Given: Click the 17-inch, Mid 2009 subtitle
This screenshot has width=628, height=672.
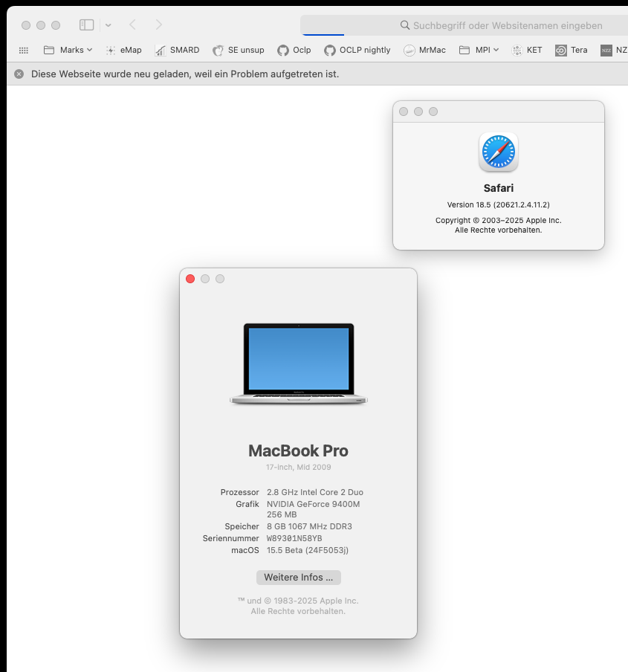Looking at the screenshot, I should (x=299, y=467).
